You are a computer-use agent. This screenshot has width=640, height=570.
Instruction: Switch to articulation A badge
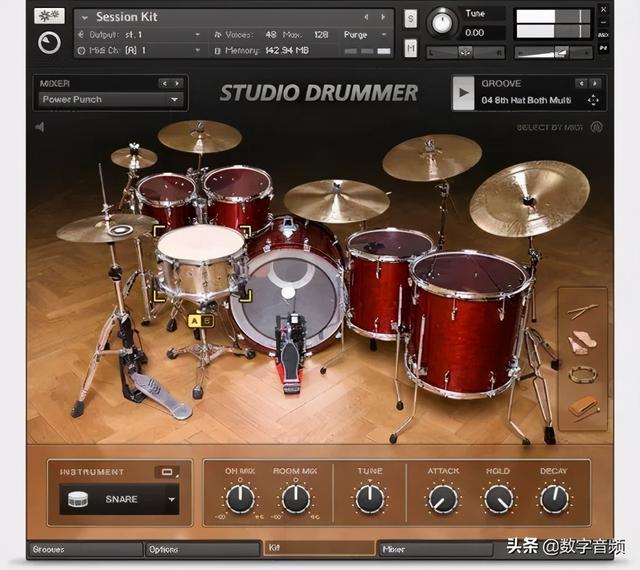click(195, 321)
